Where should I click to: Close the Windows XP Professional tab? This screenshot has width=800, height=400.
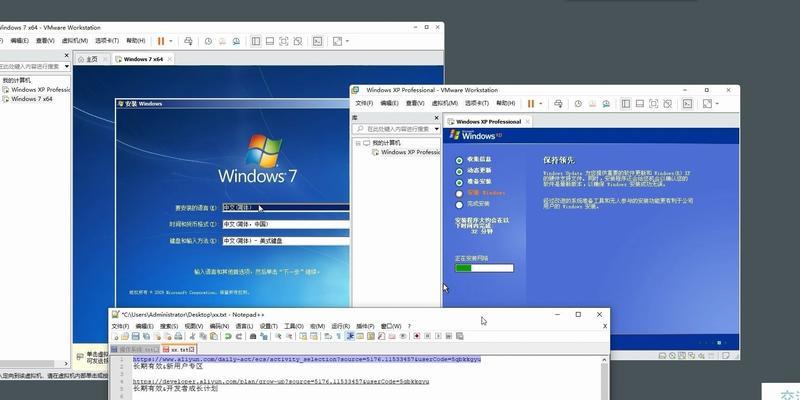pos(528,121)
